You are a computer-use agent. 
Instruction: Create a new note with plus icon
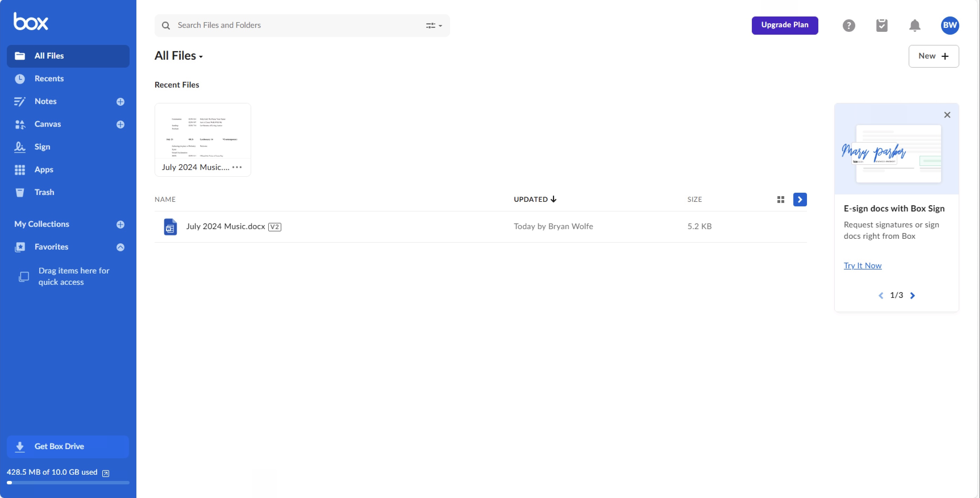pos(120,101)
